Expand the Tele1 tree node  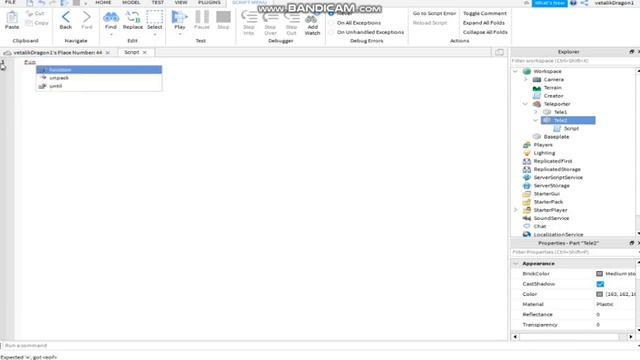(536, 112)
